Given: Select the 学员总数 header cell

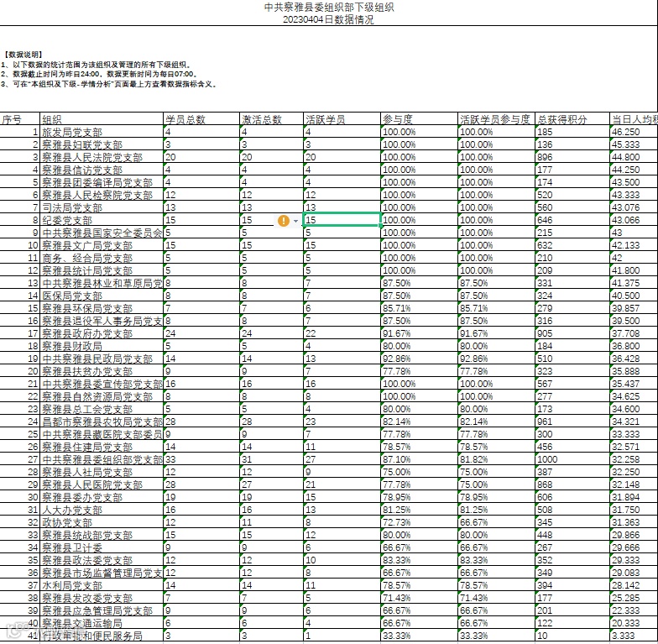Looking at the screenshot, I should pos(201,119).
